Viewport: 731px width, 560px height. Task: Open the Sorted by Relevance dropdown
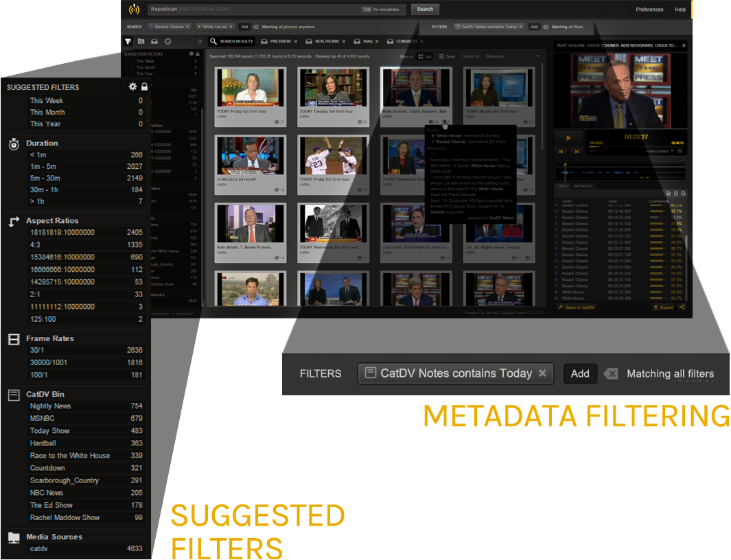tap(512, 56)
